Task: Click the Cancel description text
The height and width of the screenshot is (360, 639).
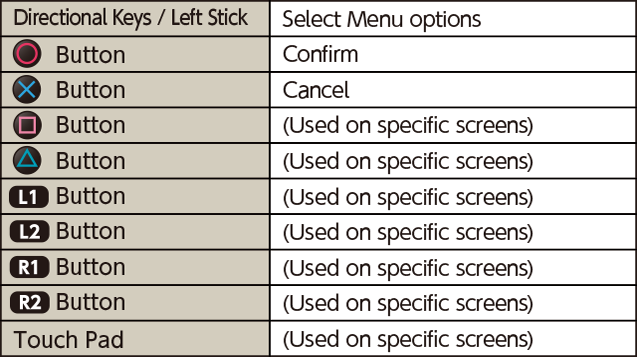Action: pos(316,90)
